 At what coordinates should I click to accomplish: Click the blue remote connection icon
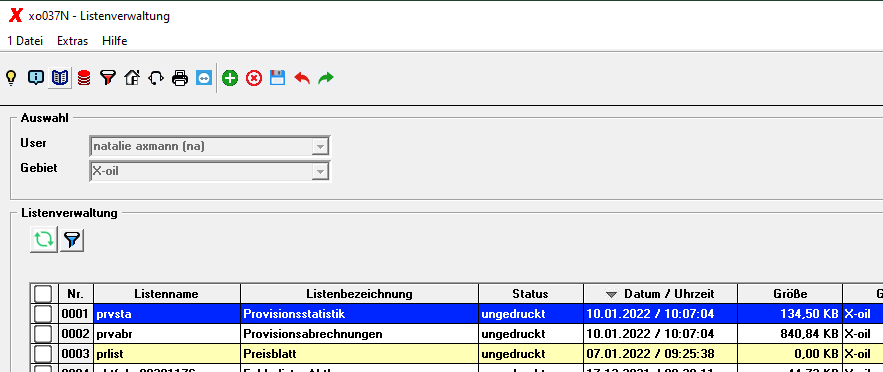click(x=204, y=78)
